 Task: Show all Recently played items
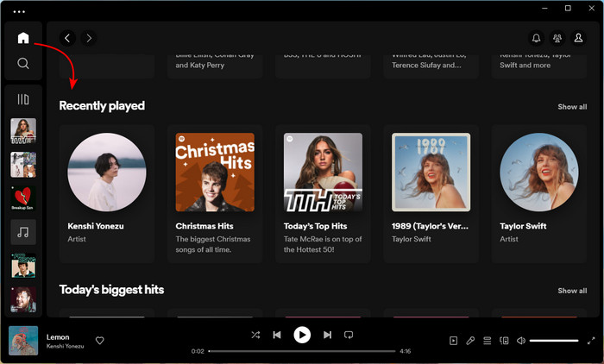click(x=572, y=107)
